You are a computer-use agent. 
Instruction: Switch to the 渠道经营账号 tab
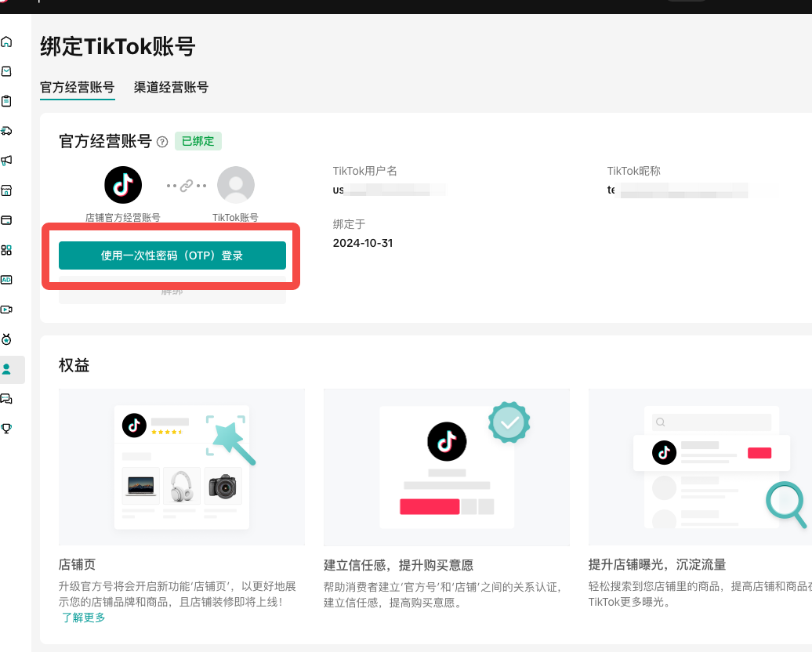click(171, 88)
